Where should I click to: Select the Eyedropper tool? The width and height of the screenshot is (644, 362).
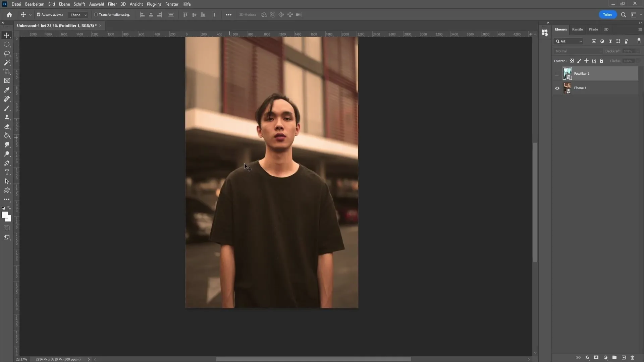tap(7, 90)
